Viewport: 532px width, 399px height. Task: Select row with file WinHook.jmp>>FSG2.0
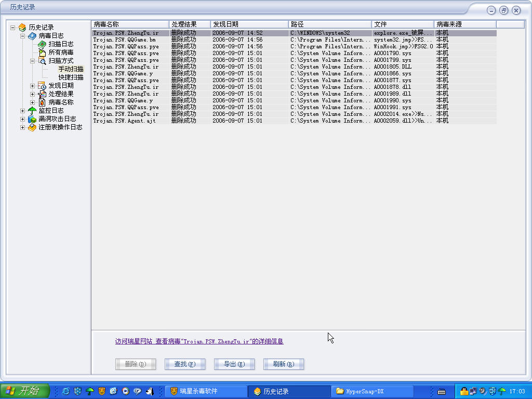(x=294, y=46)
